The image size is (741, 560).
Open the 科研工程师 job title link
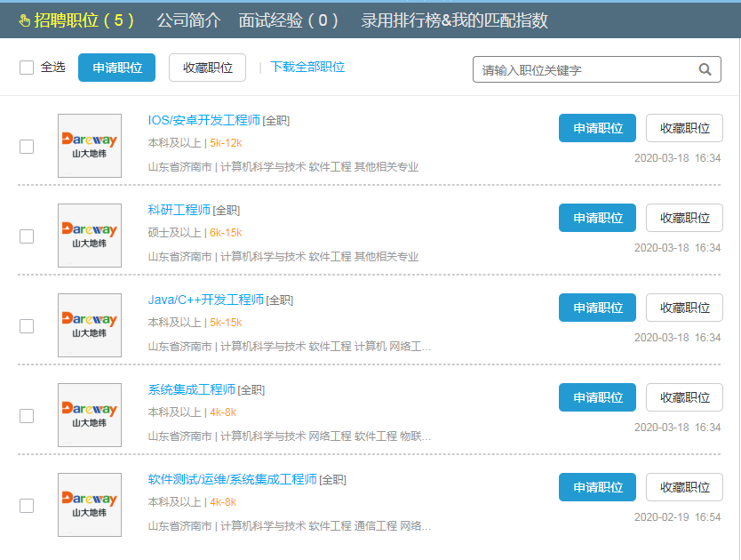point(179,210)
